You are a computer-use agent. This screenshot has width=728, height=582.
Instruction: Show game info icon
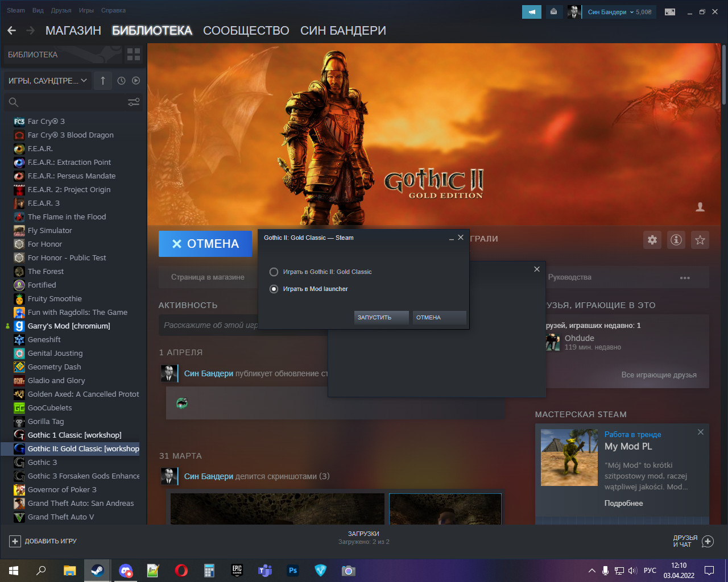point(676,240)
